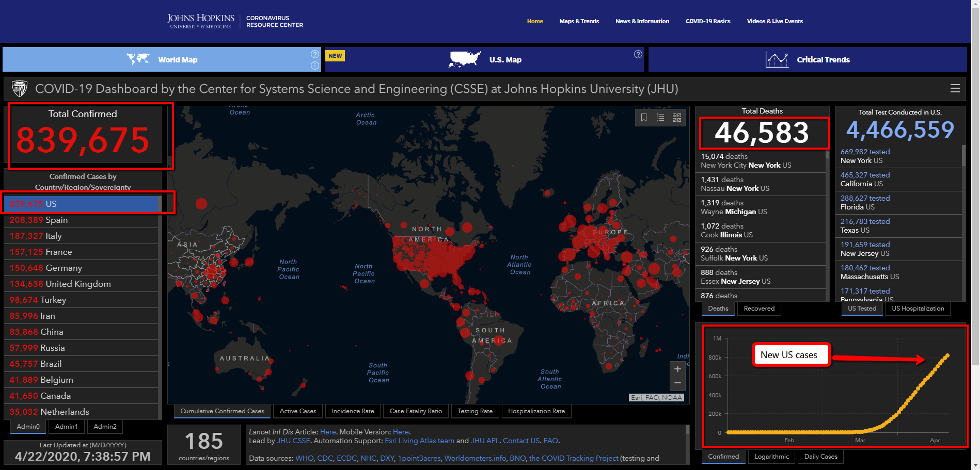Click the info circle icon on World Map tab
The height and width of the screenshot is (470, 980).
pyautogui.click(x=314, y=66)
